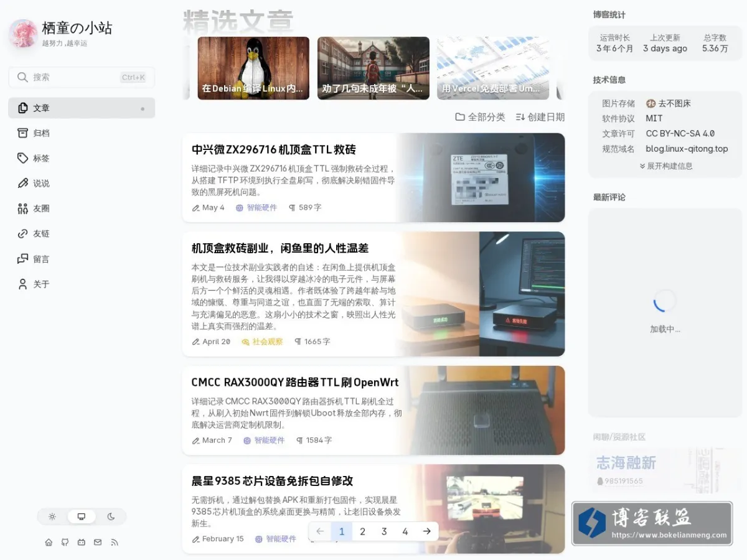The height and width of the screenshot is (560, 747).
Task: Open the RSS feed icon
Action: click(115, 543)
